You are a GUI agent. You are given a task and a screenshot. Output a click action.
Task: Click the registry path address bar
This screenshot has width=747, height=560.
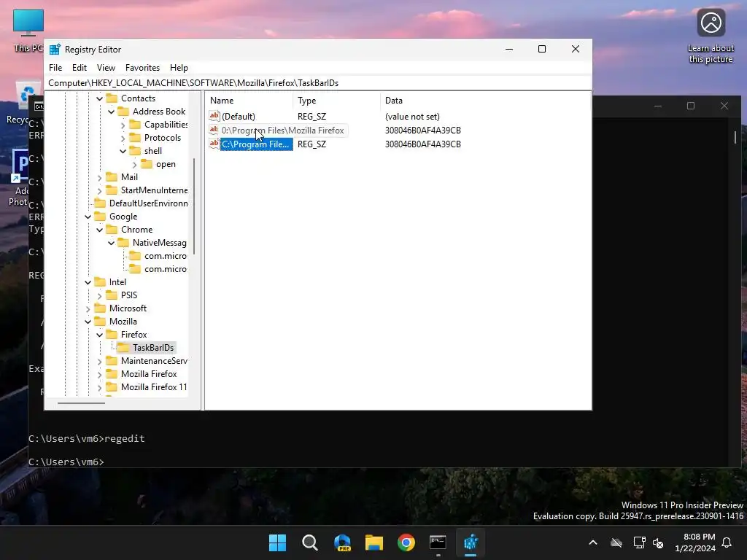(318, 83)
